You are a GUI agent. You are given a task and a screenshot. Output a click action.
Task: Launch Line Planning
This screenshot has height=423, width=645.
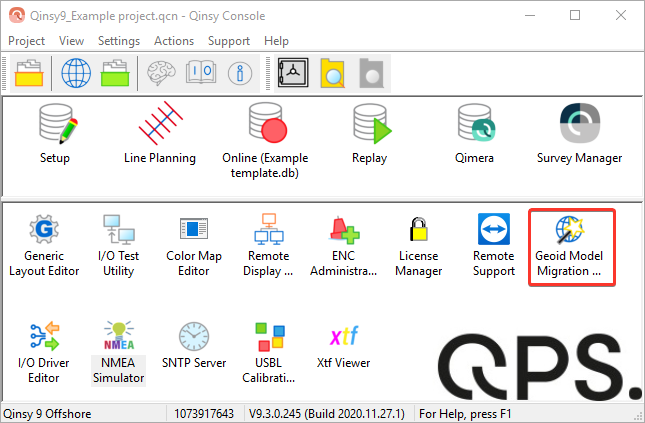tap(160, 134)
